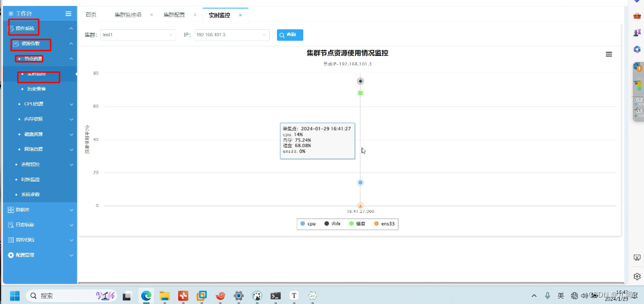Toggle the sidebar hamburger menu icon
Screen dimensions: 644x304
pyautogui.click(x=68, y=14)
